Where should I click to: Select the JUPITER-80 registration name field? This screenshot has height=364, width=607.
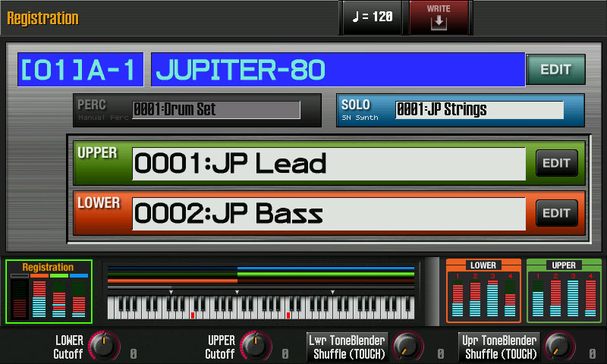[338, 70]
